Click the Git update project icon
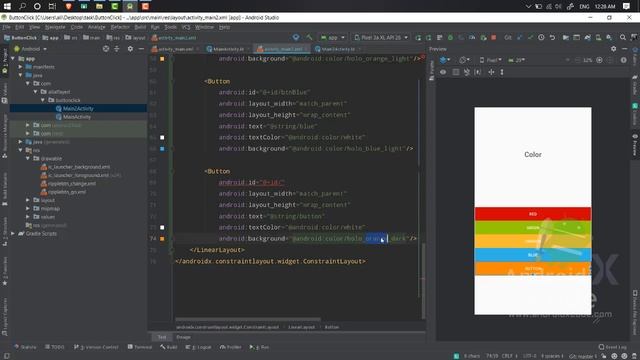 click(519, 38)
